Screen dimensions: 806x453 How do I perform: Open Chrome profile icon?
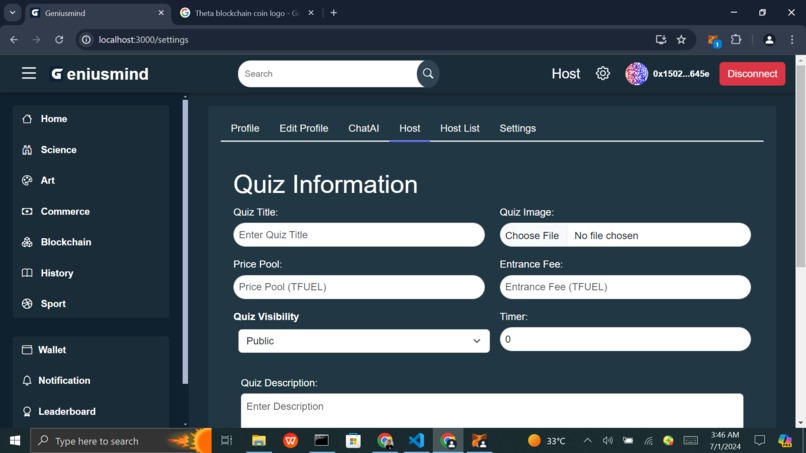(769, 40)
